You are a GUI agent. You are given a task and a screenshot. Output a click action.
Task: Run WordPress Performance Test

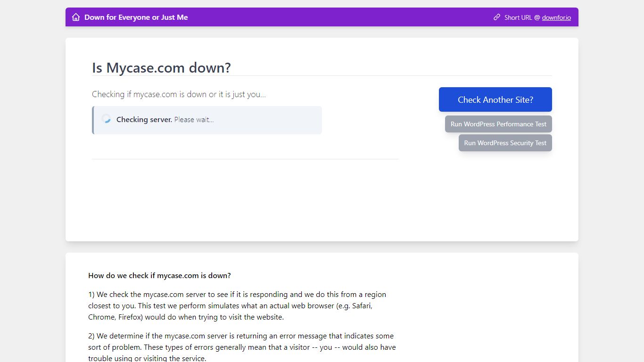(x=498, y=124)
